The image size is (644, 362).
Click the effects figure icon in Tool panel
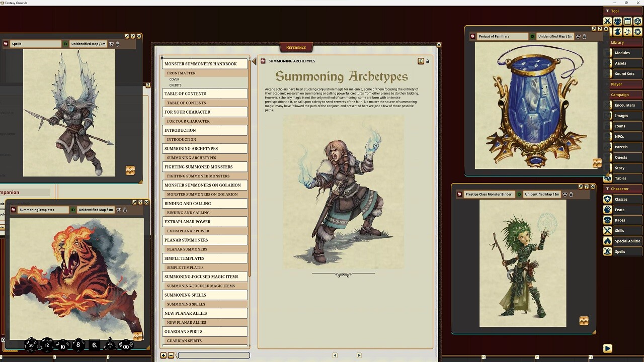[x=617, y=32]
